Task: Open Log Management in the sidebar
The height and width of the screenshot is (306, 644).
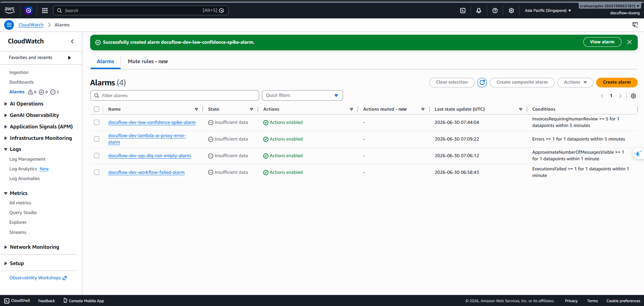Action: (x=27, y=159)
